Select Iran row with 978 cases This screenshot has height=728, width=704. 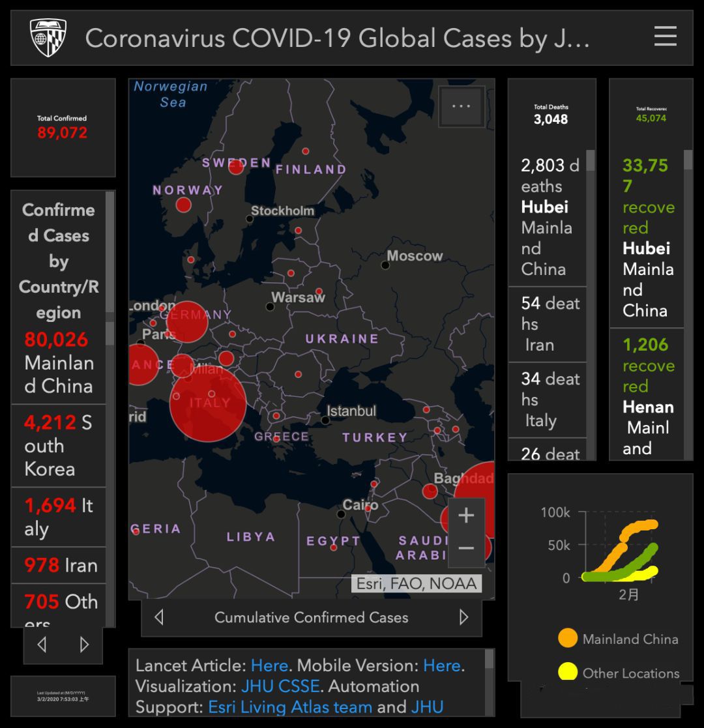pyautogui.click(x=59, y=566)
